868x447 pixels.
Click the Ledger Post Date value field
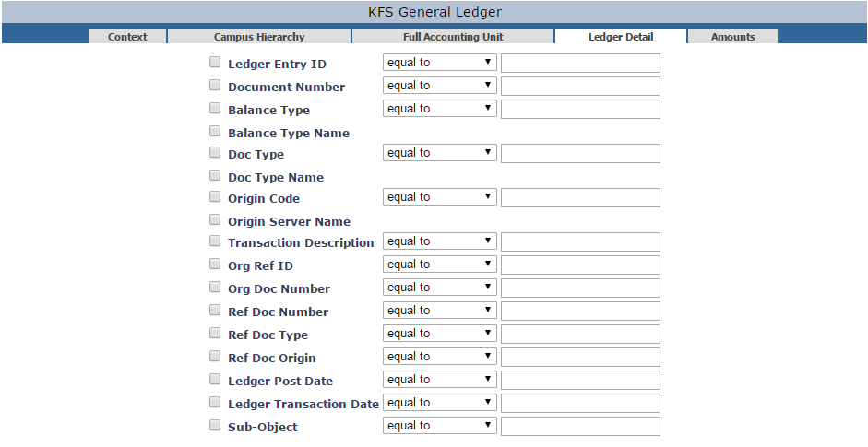click(581, 380)
